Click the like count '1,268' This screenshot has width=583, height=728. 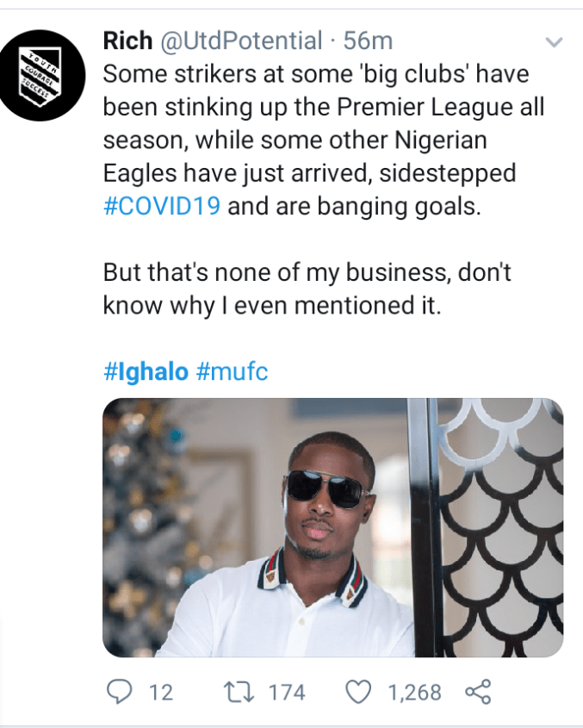tap(414, 691)
